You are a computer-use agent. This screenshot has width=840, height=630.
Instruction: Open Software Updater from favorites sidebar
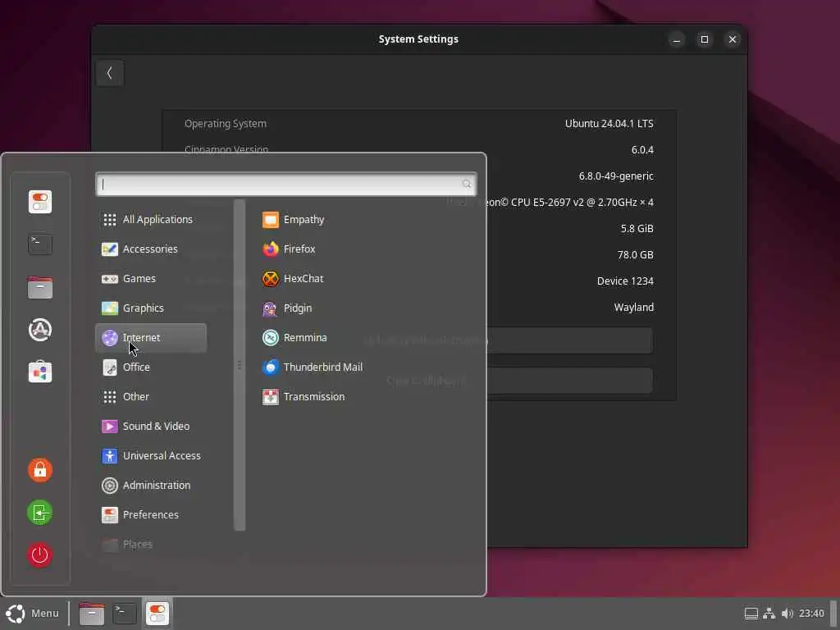tap(40, 330)
